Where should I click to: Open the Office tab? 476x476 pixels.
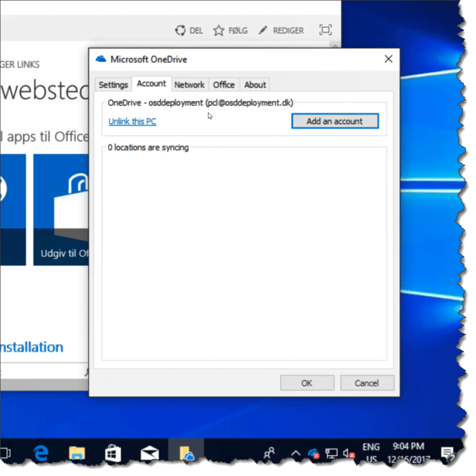[224, 85]
